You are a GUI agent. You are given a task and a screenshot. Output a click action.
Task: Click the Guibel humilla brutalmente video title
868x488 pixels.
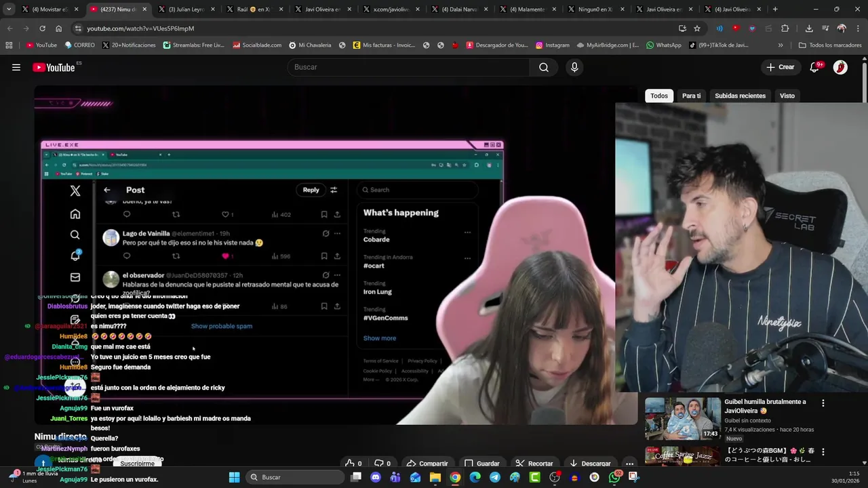[765, 406]
